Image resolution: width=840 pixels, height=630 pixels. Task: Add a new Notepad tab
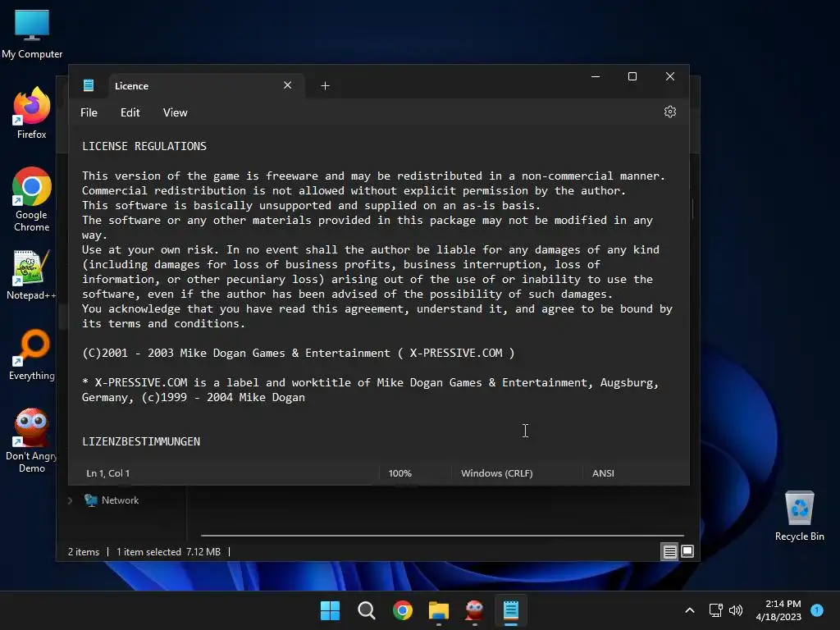pyautogui.click(x=325, y=85)
